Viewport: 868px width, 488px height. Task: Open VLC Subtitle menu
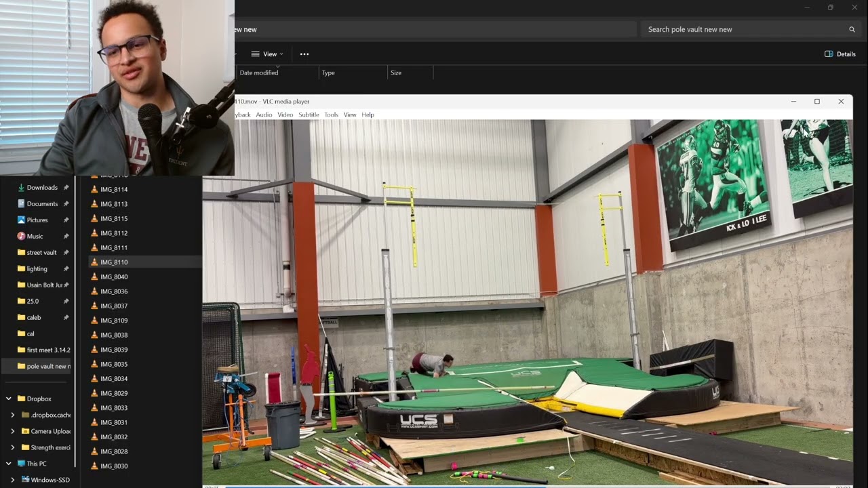pos(309,115)
